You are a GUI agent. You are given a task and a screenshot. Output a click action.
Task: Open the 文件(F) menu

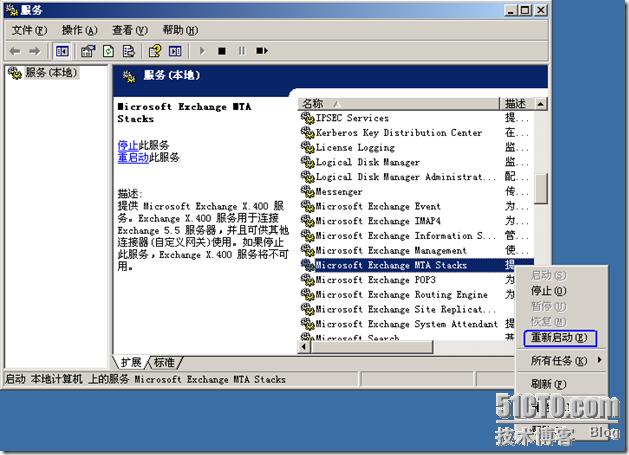pyautogui.click(x=29, y=30)
